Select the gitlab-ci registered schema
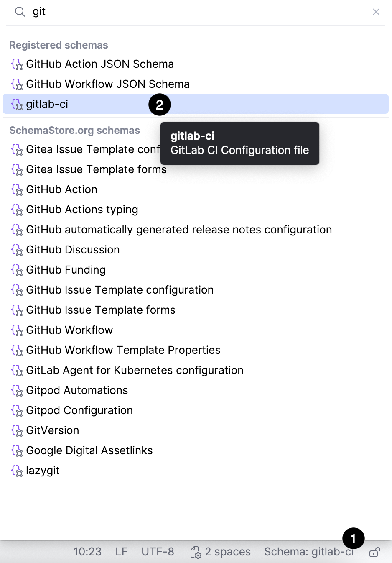The height and width of the screenshot is (563, 392). [x=47, y=104]
